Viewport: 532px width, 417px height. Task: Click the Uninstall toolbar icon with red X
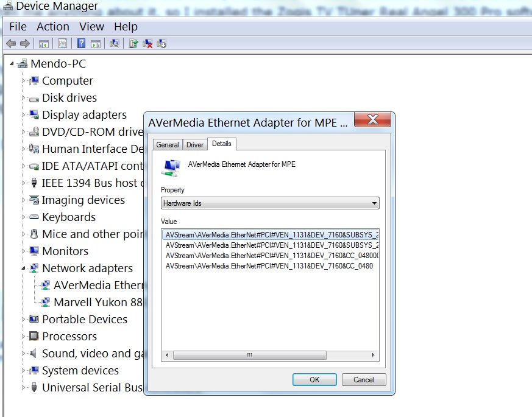(x=147, y=43)
